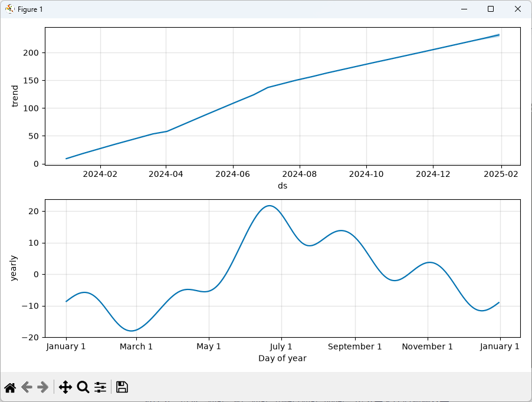Save the figure with the floppy icon
The height and width of the screenshot is (402, 532).
(x=122, y=387)
